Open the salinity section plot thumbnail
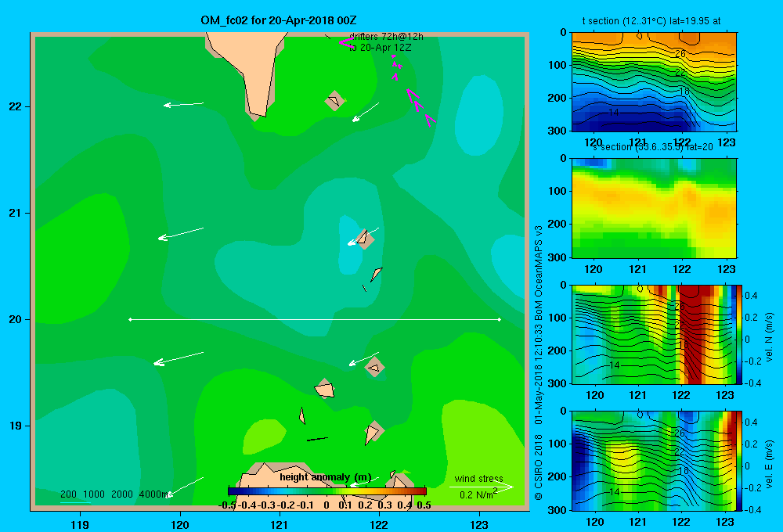This screenshot has width=783, height=532. [x=654, y=208]
